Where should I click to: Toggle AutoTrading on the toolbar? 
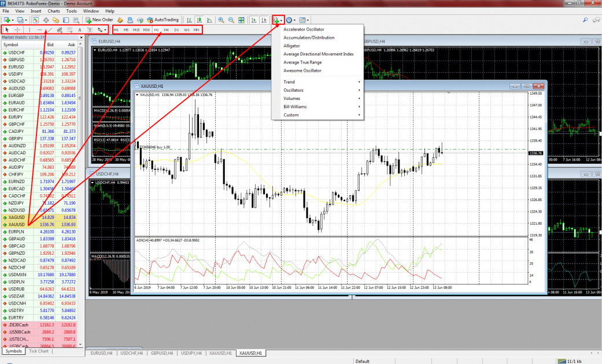pos(162,20)
